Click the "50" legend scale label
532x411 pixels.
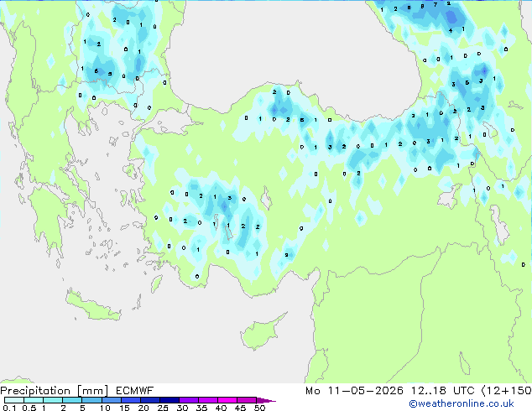[x=259, y=408]
